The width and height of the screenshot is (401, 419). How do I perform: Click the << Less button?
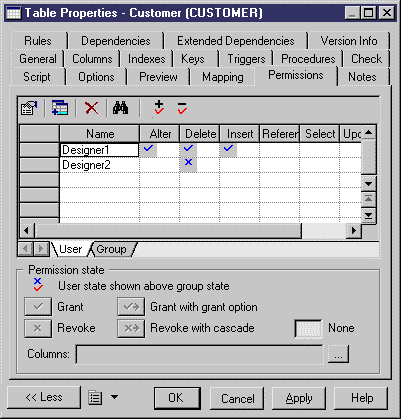coord(44,397)
